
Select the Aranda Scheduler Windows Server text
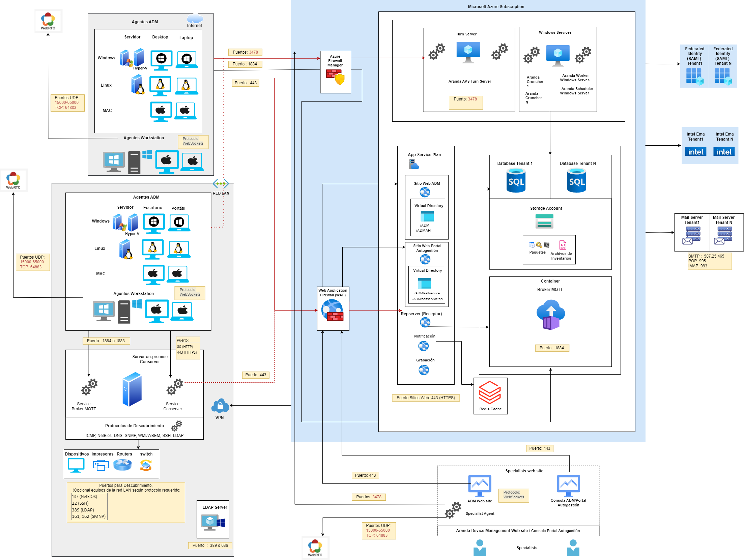[576, 91]
